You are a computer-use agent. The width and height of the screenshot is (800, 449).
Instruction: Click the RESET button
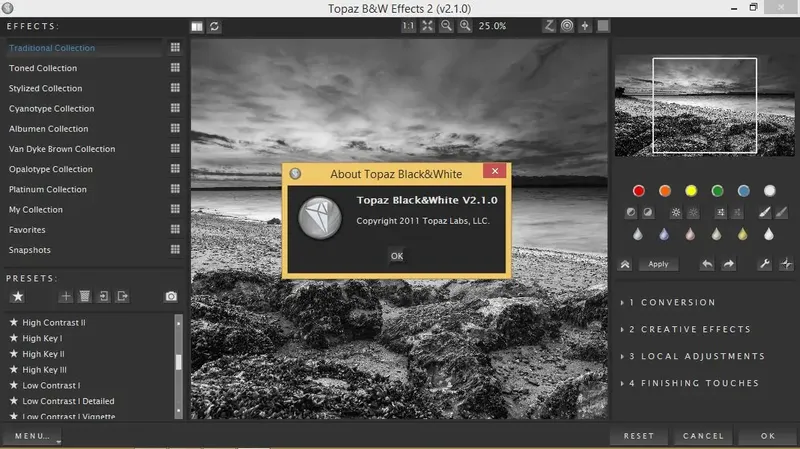(639, 436)
